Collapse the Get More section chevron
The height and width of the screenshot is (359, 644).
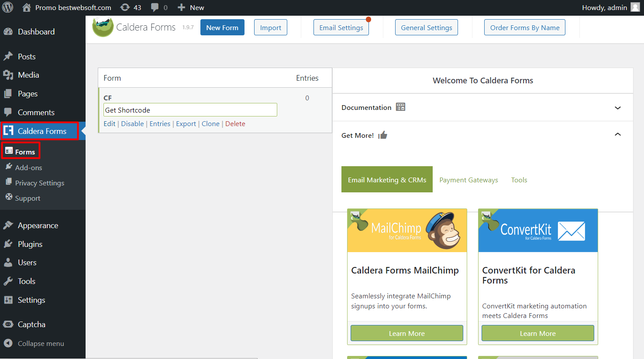[617, 134]
